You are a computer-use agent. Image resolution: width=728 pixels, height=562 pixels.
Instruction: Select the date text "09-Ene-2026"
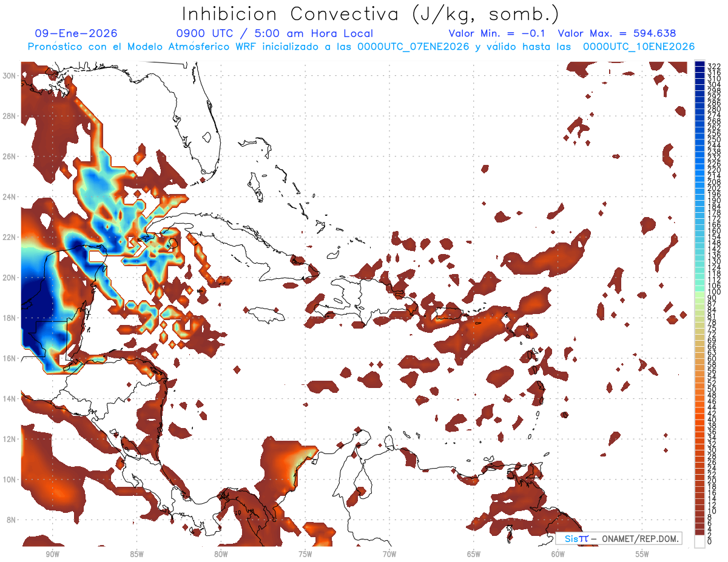(76, 34)
